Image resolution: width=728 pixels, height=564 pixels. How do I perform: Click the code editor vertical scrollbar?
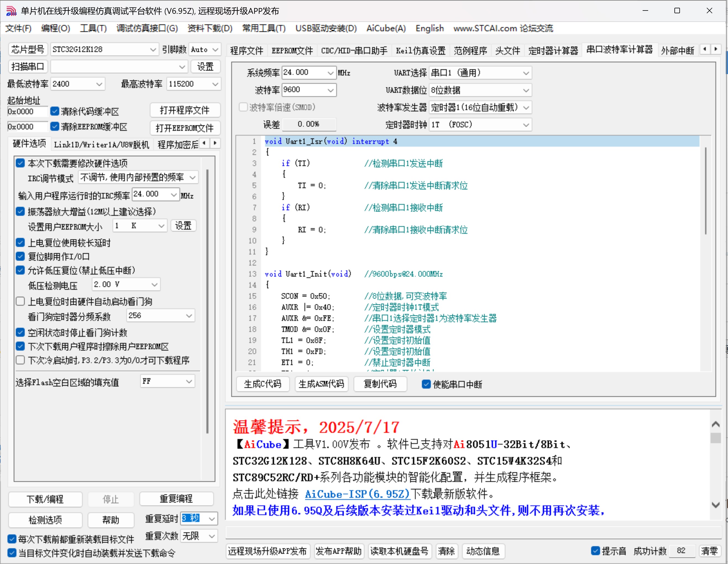point(705,191)
